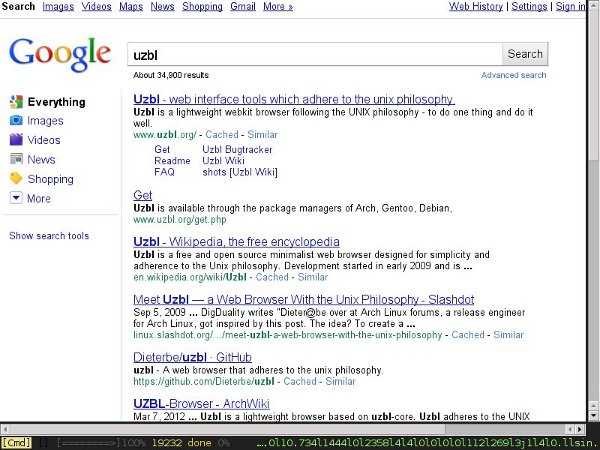Click the horizontal scrollbar left arrow
This screenshot has height=450, width=600.
[x=5, y=429]
